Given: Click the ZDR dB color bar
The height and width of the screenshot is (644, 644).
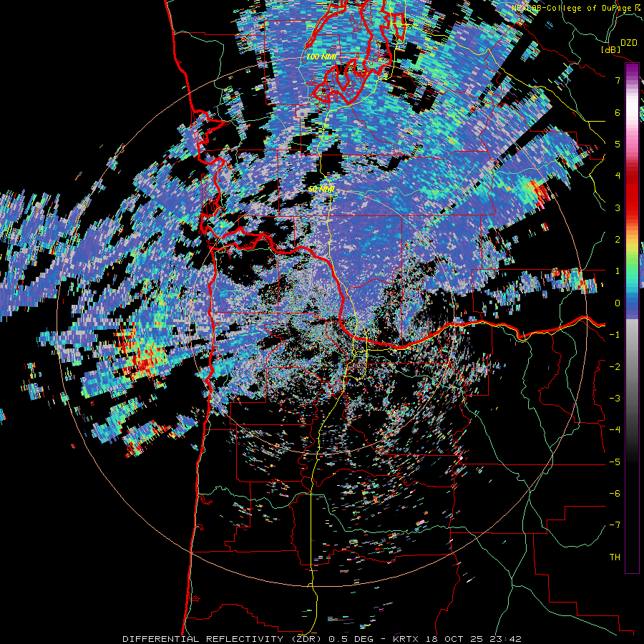Looking at the screenshot, I should (x=632, y=318).
